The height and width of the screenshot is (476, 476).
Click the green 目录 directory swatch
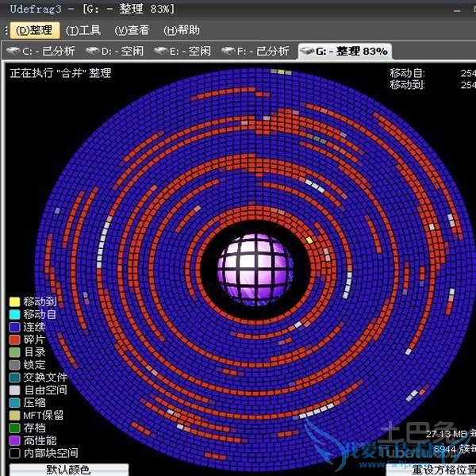14,352
